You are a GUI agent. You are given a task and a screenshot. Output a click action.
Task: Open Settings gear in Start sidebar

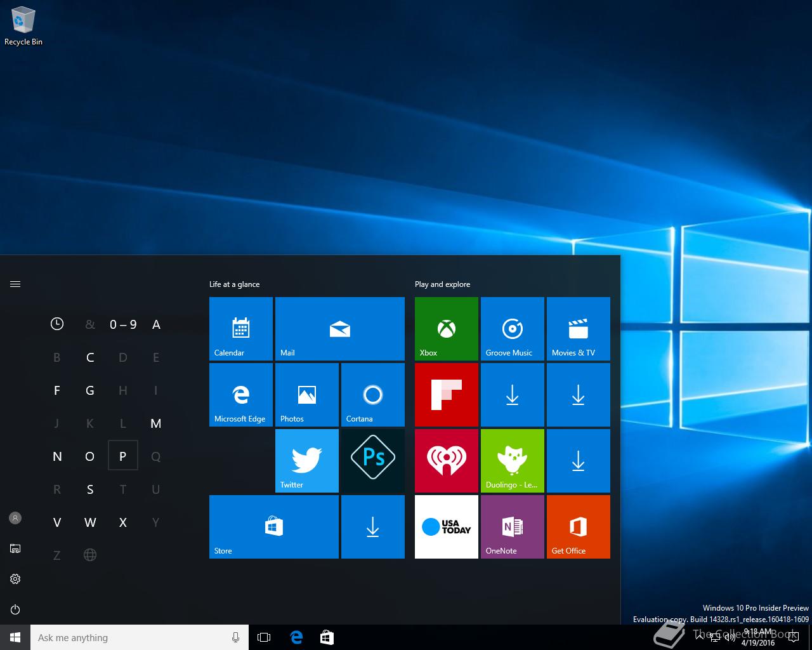pyautogui.click(x=15, y=579)
